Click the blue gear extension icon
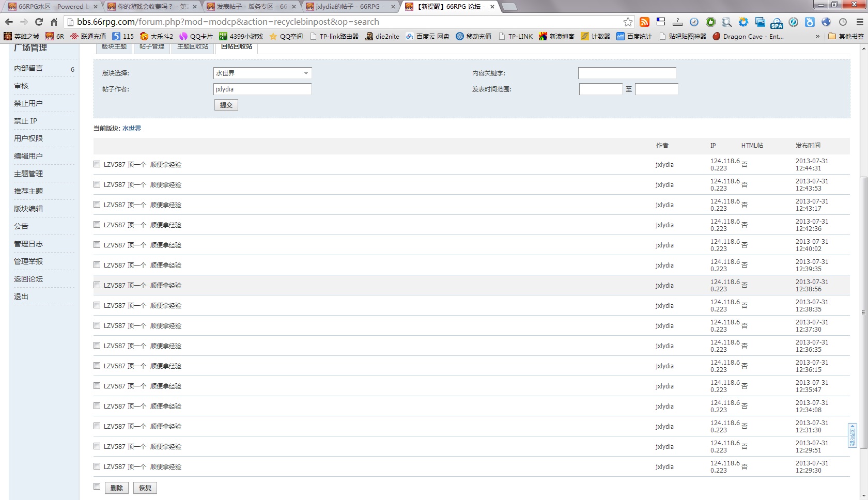Viewport: 868px width, 500px height. pyautogui.click(x=743, y=22)
